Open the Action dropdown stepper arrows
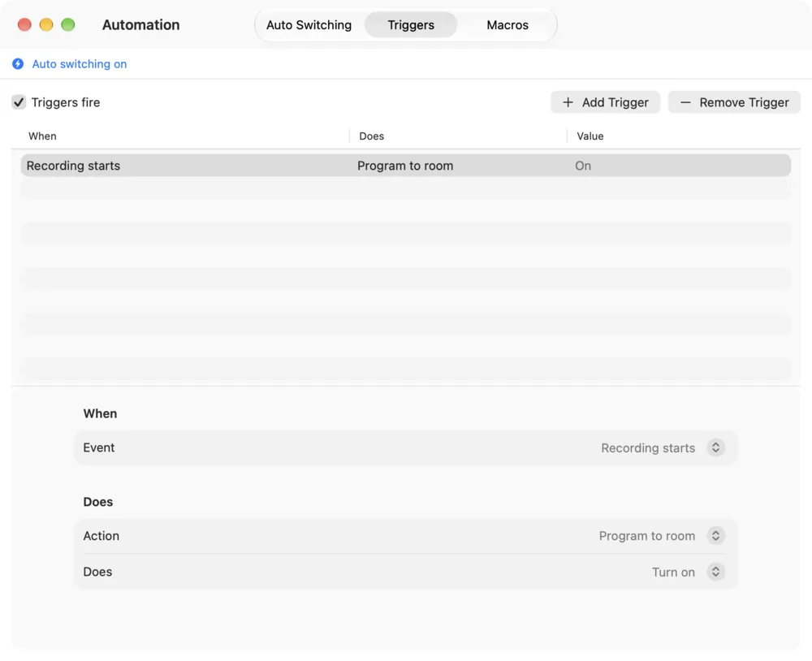812x661 pixels. 715,536
